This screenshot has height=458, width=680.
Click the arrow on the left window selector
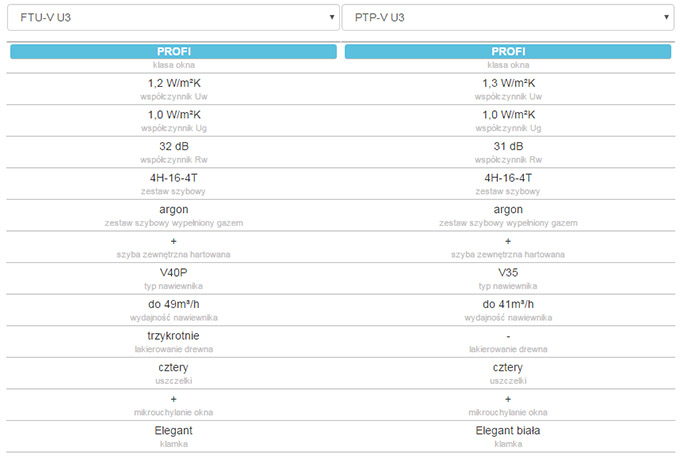point(330,17)
